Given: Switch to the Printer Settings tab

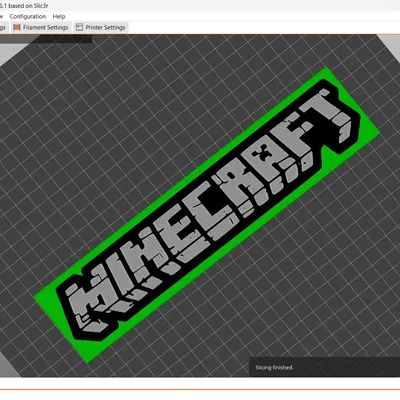Looking at the screenshot, I should pyautogui.click(x=101, y=27).
